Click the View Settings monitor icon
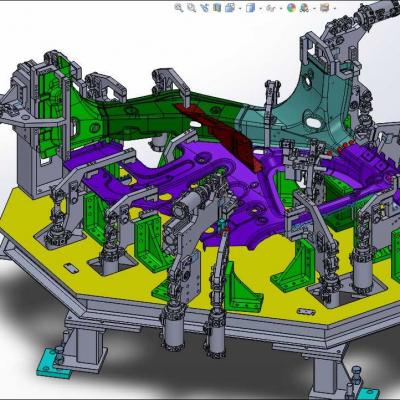Screen dimensions: 400x400 (324, 7)
